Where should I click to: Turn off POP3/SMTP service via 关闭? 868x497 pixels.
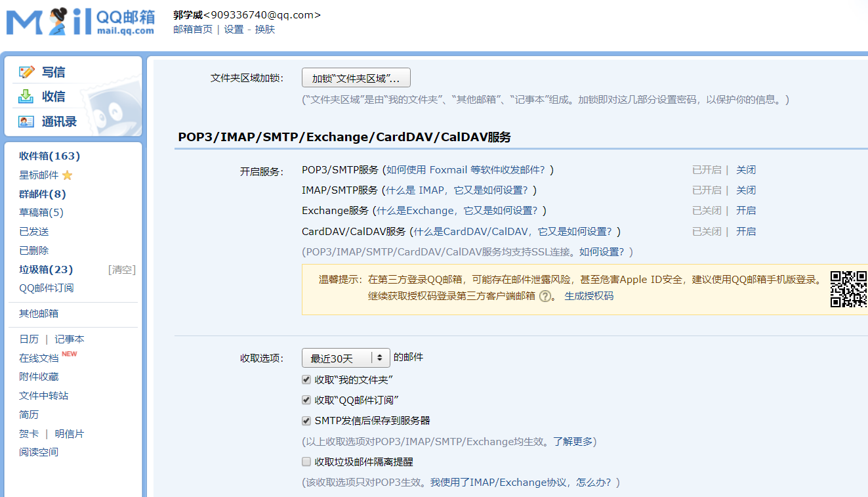point(745,170)
